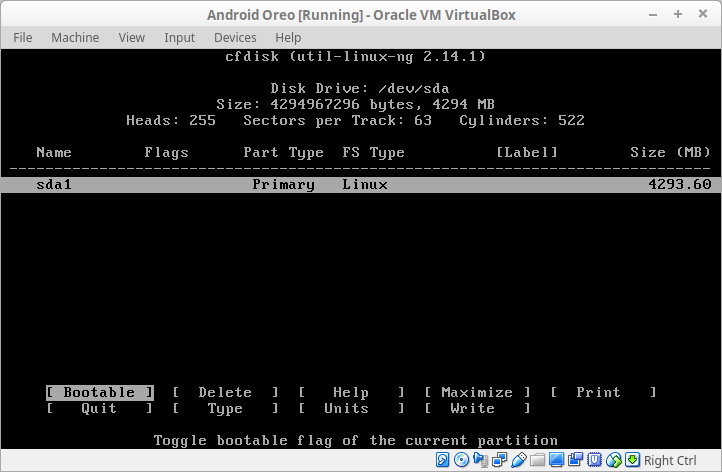
Task: Click the sda1 partition name
Action: (x=54, y=185)
